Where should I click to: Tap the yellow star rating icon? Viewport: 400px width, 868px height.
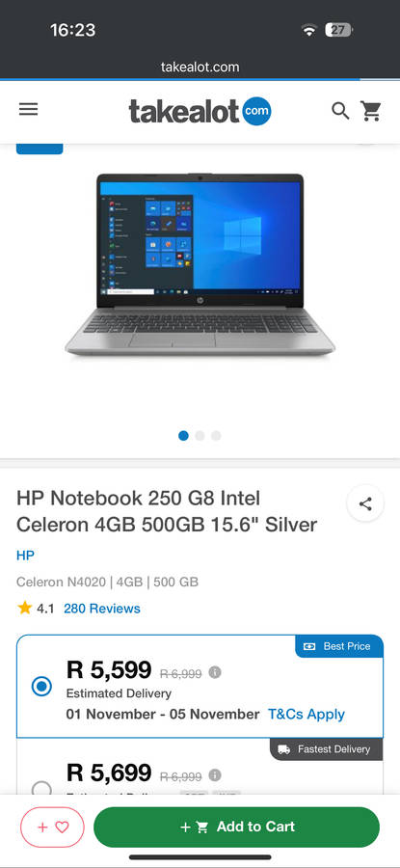coord(24,608)
